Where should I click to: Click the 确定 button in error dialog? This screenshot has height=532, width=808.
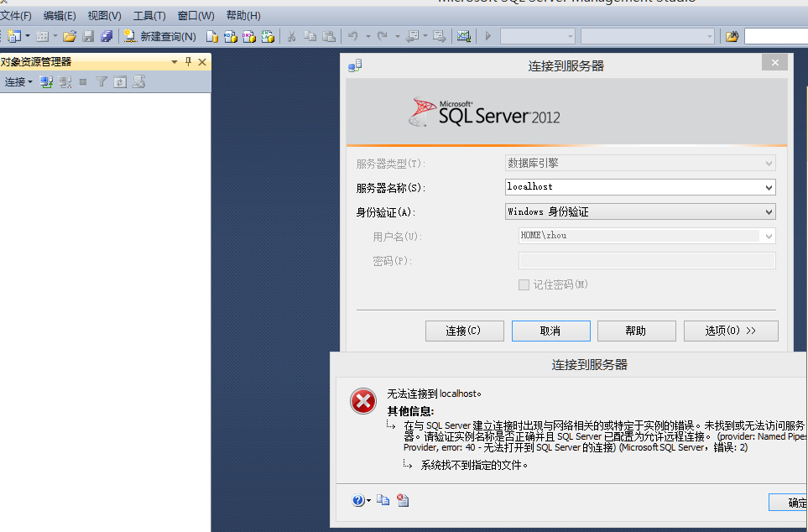pyautogui.click(x=793, y=503)
